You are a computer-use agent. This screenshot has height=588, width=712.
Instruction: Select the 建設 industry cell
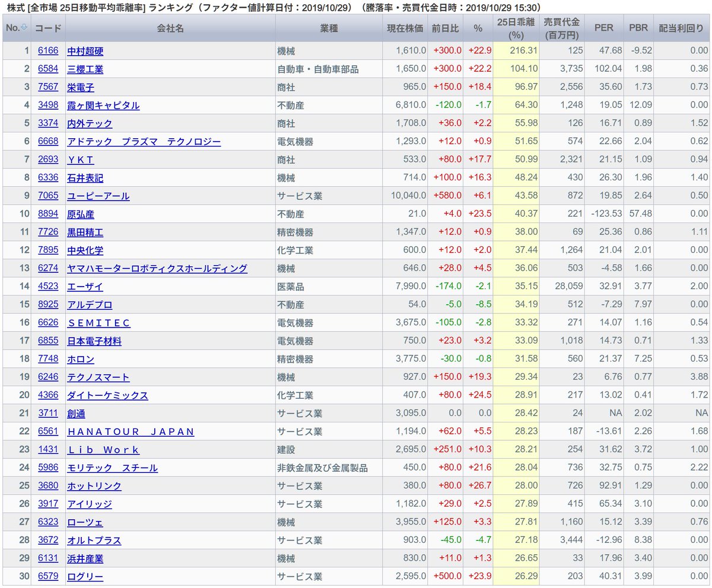328,450
